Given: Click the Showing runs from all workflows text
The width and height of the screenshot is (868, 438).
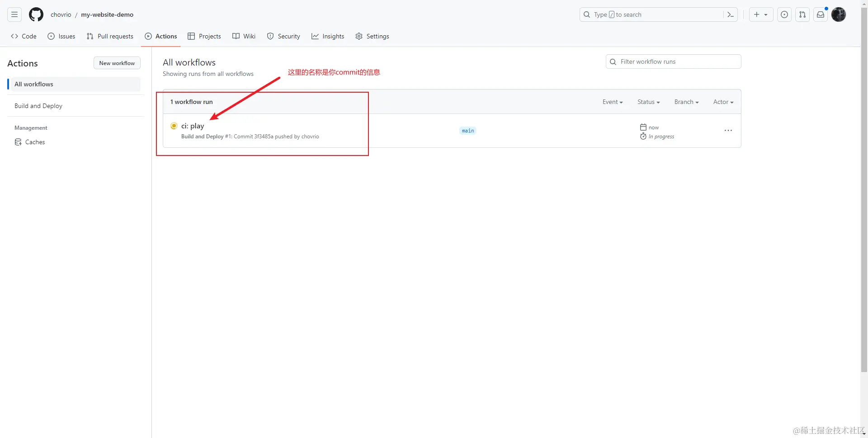Looking at the screenshot, I should click(x=208, y=74).
